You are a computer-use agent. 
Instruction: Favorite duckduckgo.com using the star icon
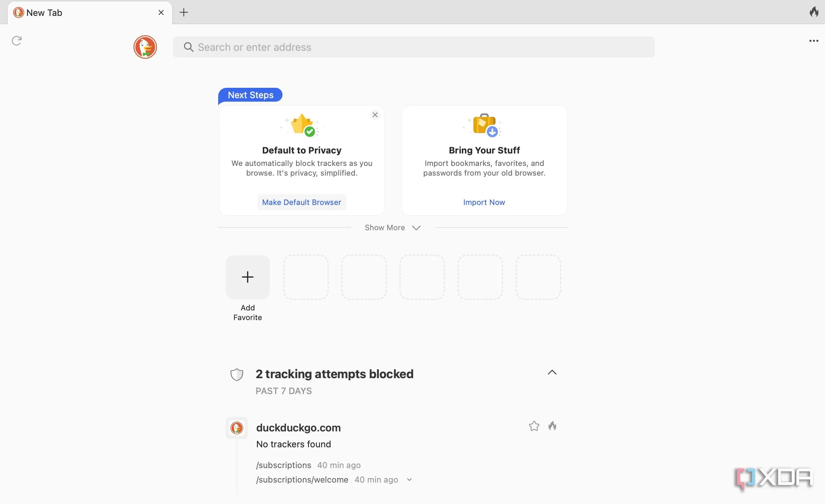[533, 426]
